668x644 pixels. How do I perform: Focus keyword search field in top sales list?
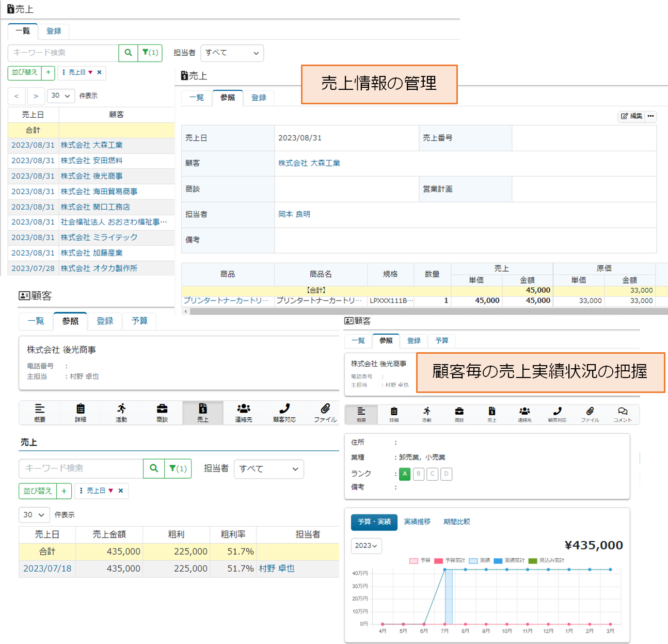[63, 53]
